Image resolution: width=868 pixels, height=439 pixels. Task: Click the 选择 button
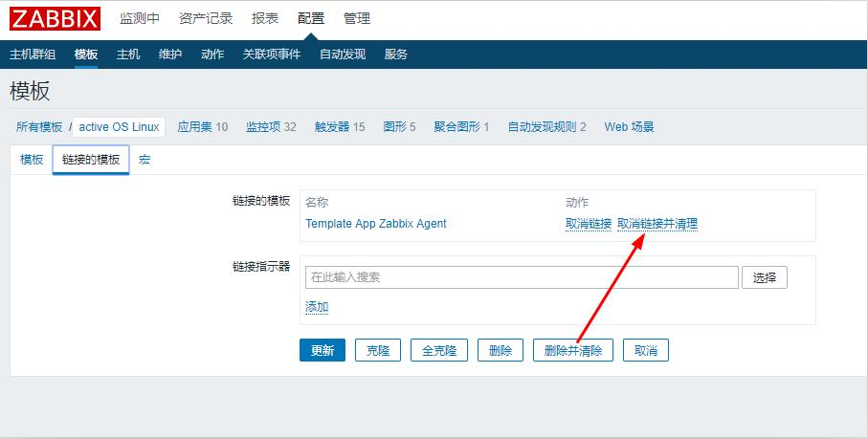pyautogui.click(x=765, y=277)
